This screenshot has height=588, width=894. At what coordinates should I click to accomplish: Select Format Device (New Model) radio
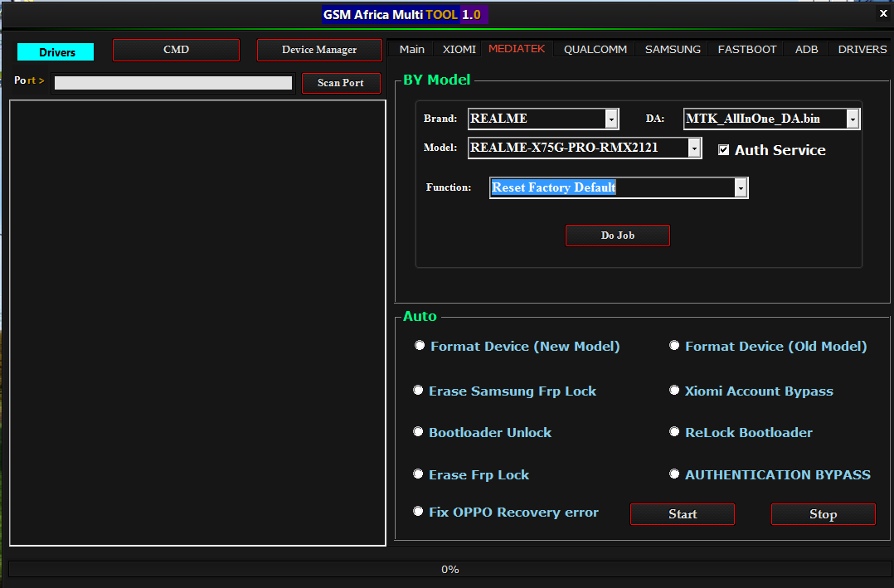pos(420,346)
